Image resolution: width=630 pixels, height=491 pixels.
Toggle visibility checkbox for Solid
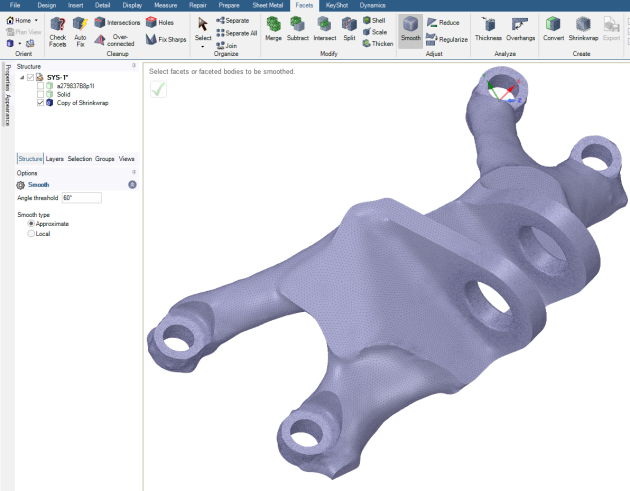[40, 94]
